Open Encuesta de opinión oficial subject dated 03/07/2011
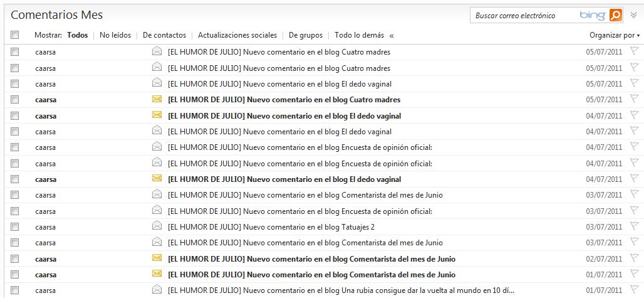The image size is (644, 298). click(x=300, y=211)
